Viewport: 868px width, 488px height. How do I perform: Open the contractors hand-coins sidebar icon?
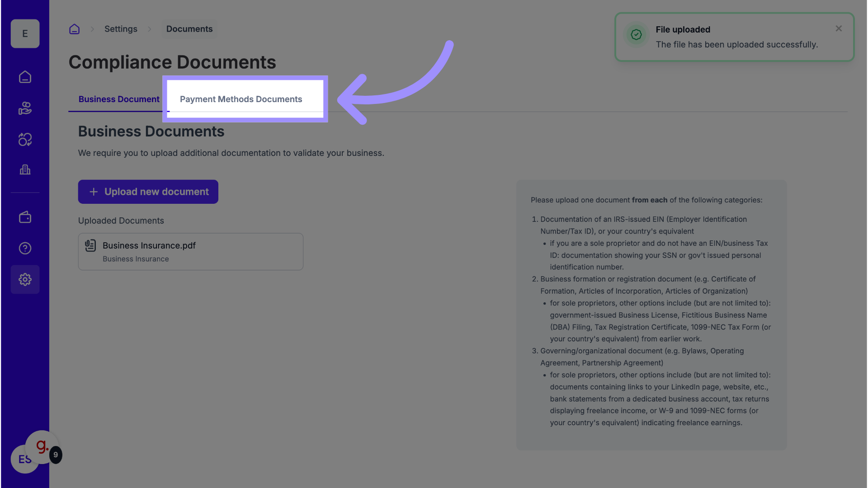coord(25,108)
